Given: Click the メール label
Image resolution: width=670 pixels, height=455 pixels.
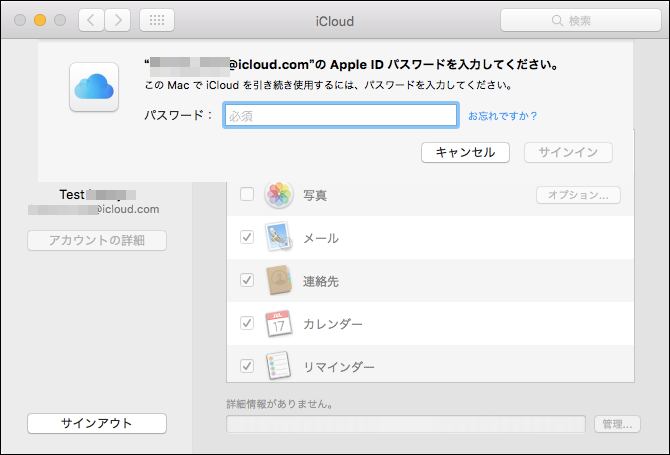Looking at the screenshot, I should pyautogui.click(x=321, y=238).
